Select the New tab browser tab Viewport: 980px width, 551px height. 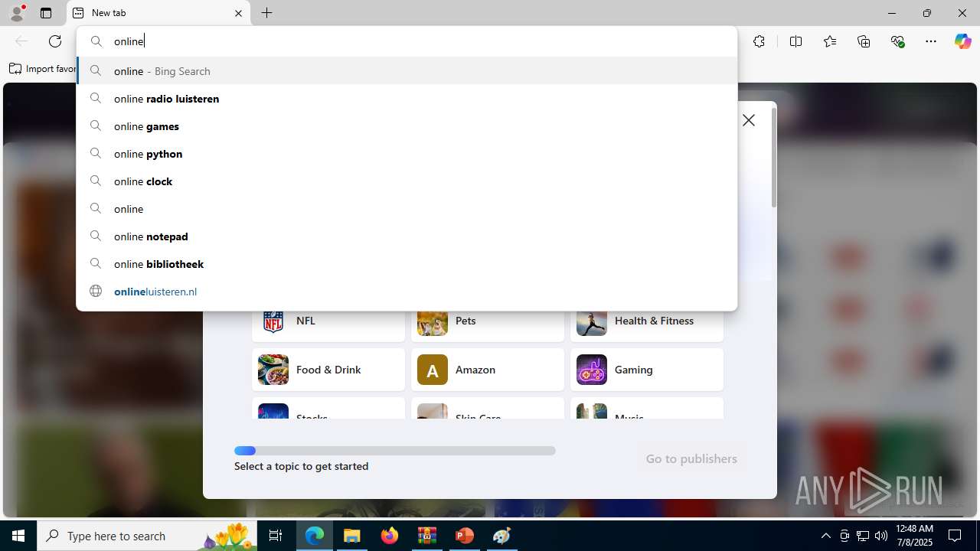158,13
